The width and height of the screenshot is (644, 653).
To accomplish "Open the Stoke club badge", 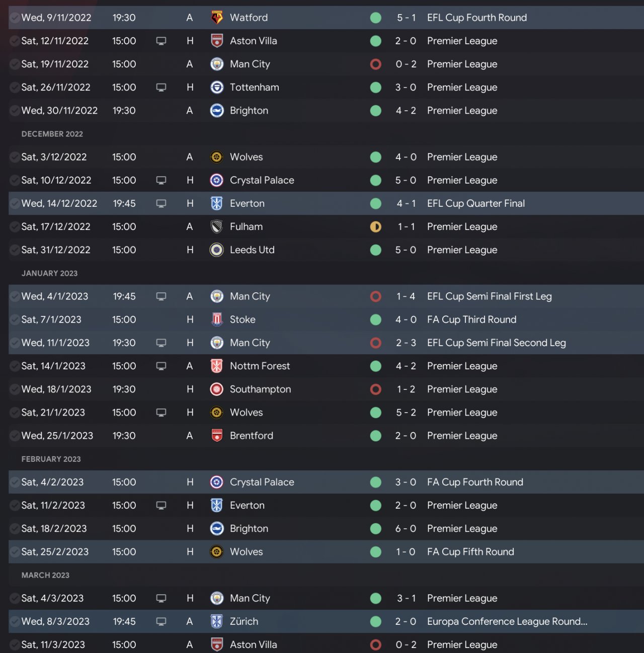I will coord(217,319).
